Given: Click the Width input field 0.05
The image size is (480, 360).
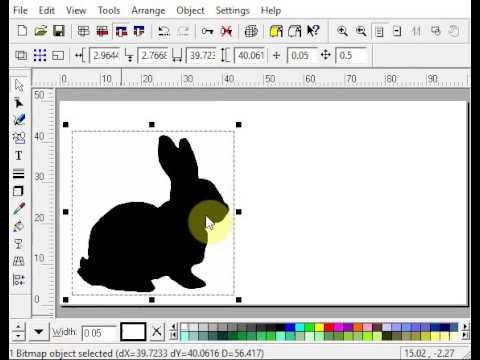Looking at the screenshot, I should (99, 333).
